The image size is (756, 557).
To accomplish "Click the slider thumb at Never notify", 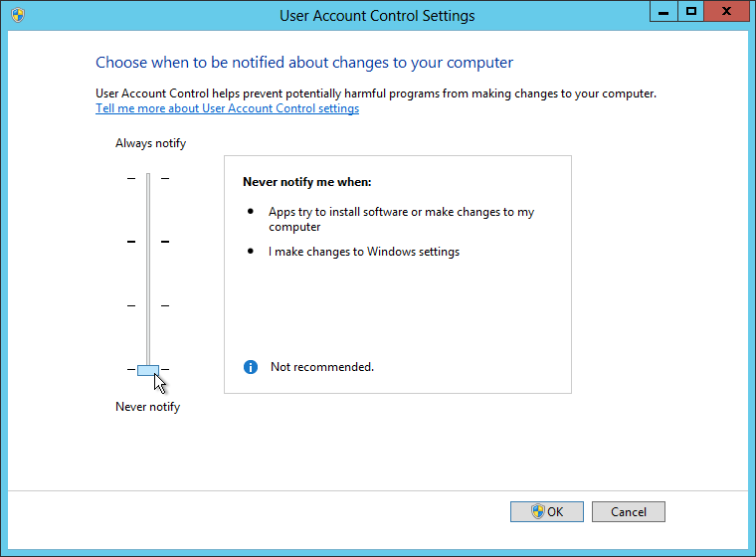I will (x=147, y=370).
